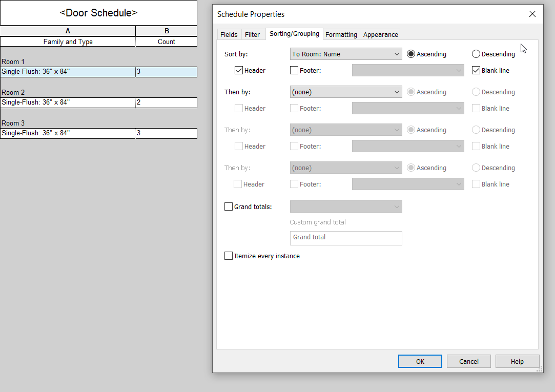Enable the Footer checkbox beside Sort by
555x392 pixels.
point(295,70)
